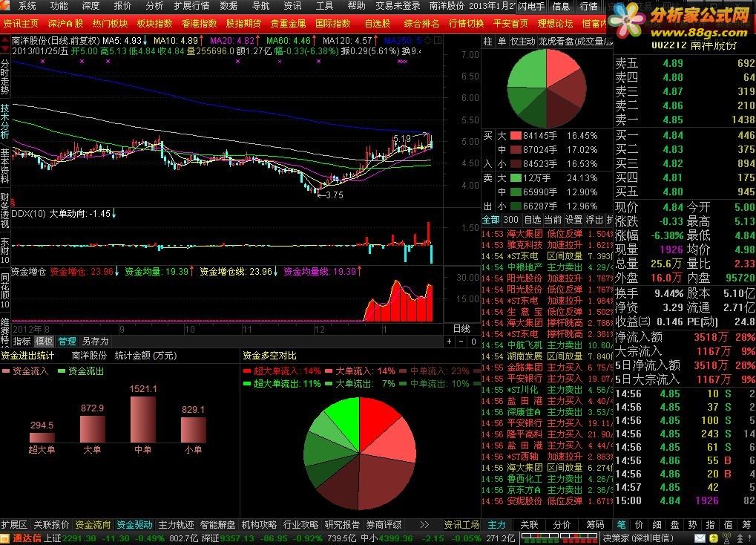
Task: Open the 扩展行情 menu
Action: click(191, 6)
